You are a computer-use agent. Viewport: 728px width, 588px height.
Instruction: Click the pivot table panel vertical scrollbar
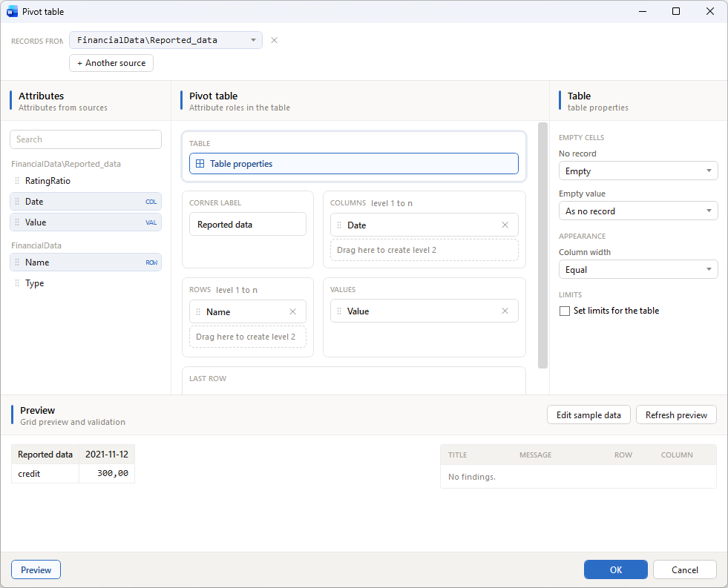pos(542,245)
